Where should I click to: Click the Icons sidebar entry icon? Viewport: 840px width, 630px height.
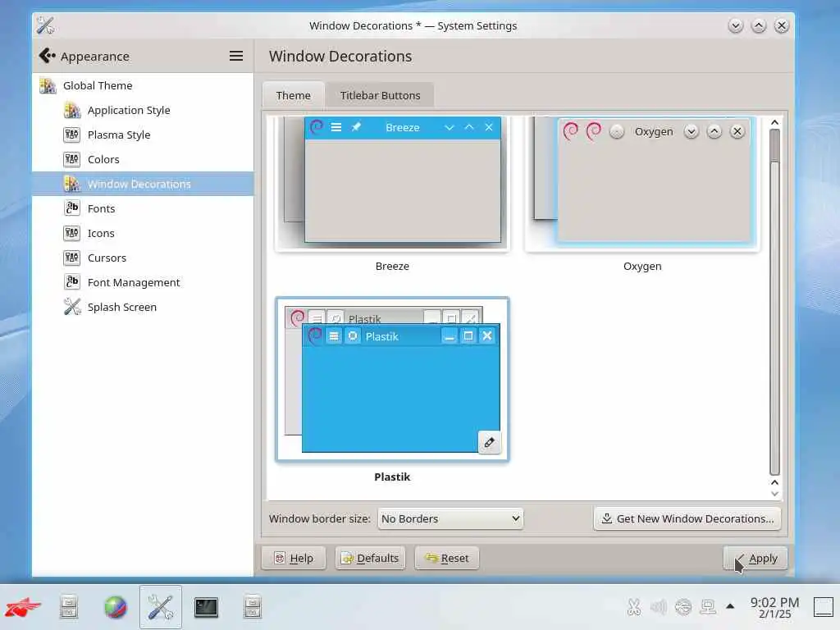(72, 233)
